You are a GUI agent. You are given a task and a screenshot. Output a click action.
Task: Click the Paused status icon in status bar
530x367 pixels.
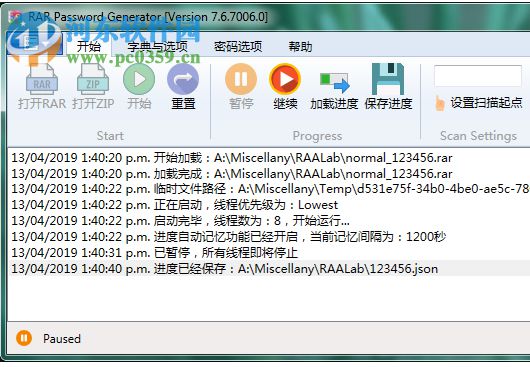[24, 338]
